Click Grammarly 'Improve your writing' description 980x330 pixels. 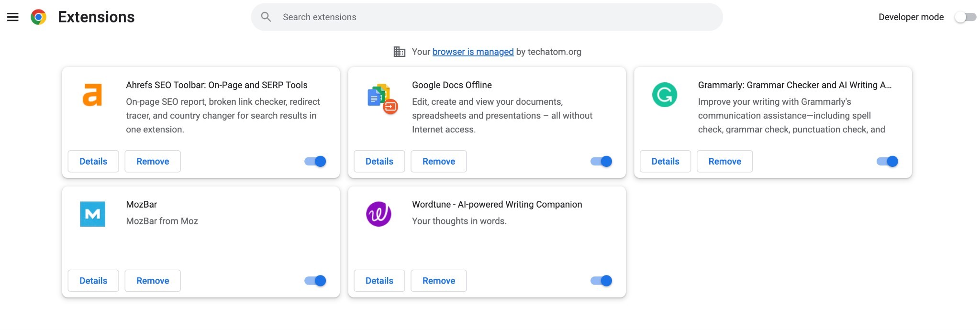[791, 116]
